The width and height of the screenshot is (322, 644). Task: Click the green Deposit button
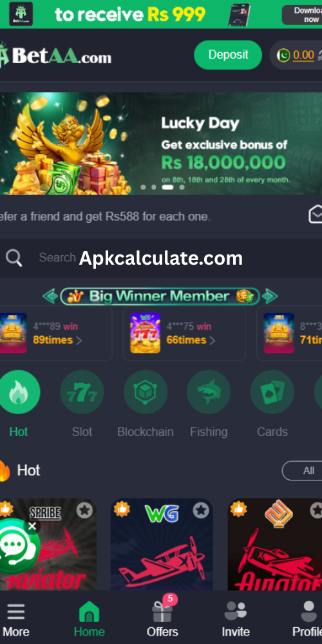[x=228, y=55]
